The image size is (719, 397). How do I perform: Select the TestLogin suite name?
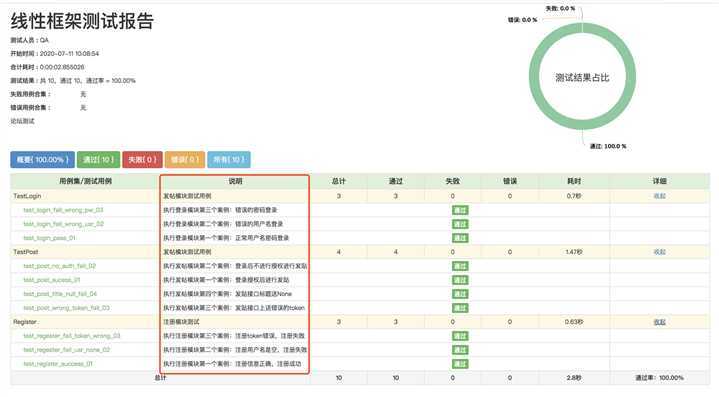click(27, 196)
